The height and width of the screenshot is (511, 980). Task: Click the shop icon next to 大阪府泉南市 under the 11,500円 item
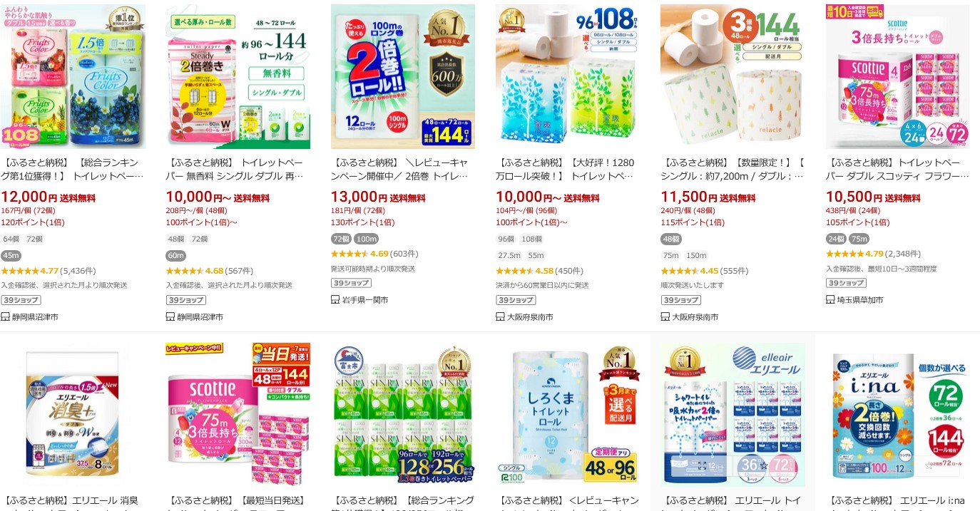(665, 316)
